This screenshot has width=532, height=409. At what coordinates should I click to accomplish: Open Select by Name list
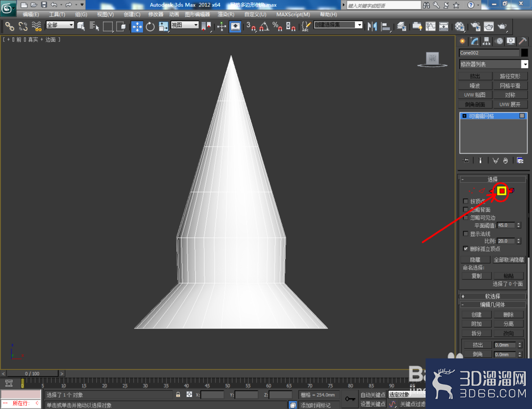point(94,26)
